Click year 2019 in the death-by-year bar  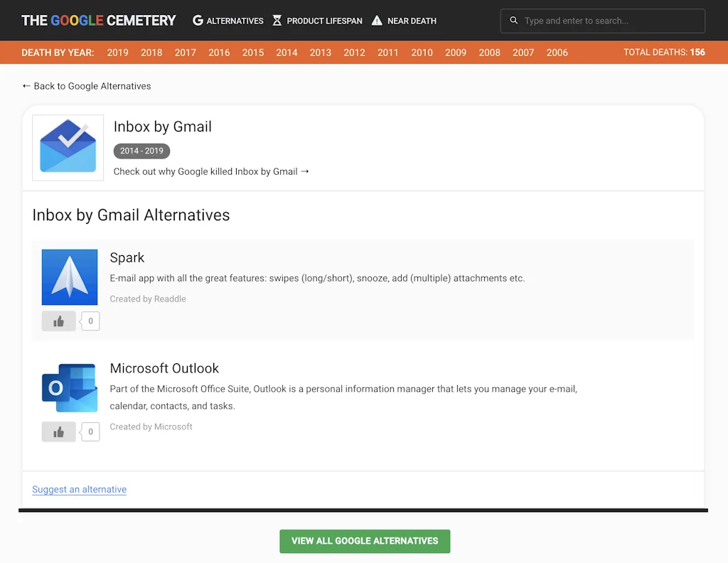coord(117,52)
